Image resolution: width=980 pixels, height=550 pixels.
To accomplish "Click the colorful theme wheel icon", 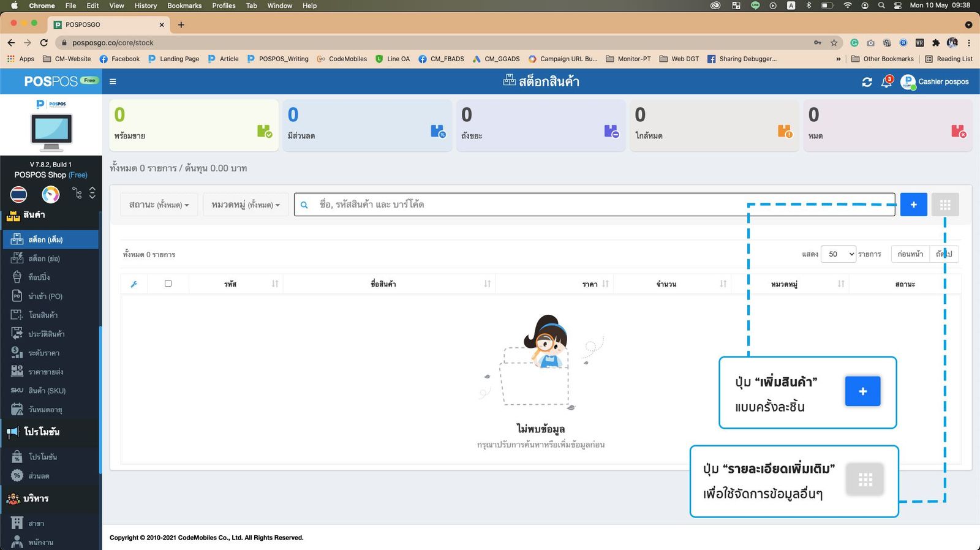I will click(x=50, y=195).
